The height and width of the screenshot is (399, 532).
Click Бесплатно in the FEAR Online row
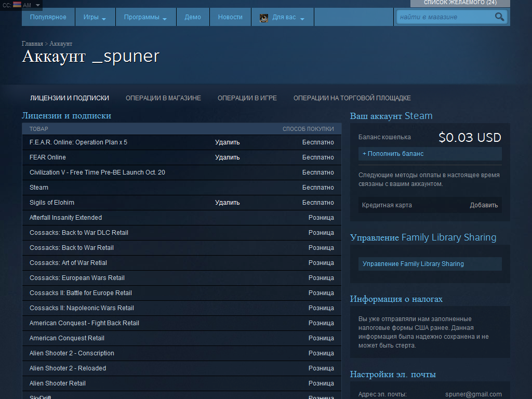tap(318, 157)
